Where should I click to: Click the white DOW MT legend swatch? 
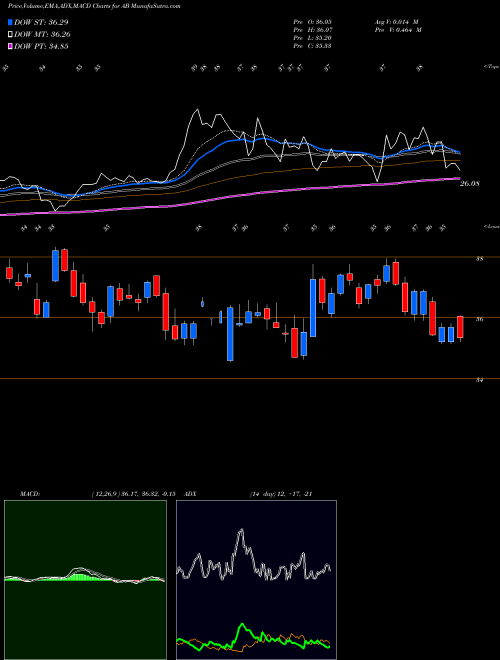pyautogui.click(x=10, y=35)
